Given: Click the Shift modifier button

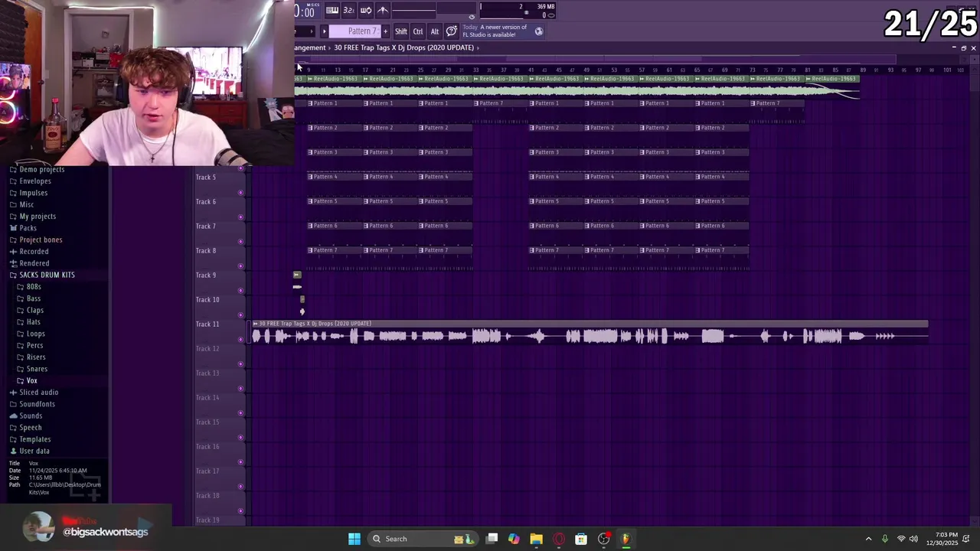Looking at the screenshot, I should point(401,31).
